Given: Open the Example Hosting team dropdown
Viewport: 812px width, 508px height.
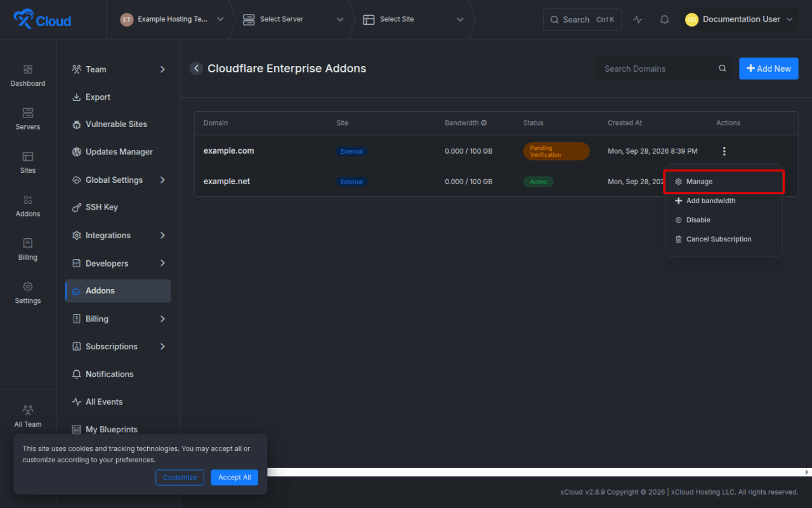Looking at the screenshot, I should pyautogui.click(x=172, y=20).
